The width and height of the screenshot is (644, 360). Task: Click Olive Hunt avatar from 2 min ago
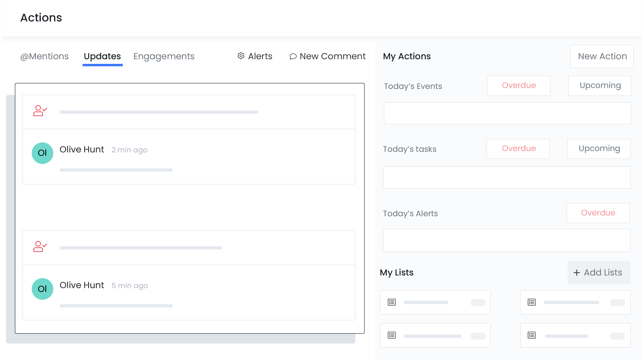tap(43, 153)
